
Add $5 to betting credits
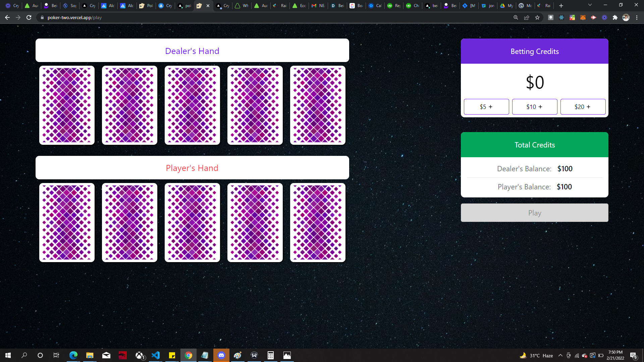pyautogui.click(x=486, y=107)
